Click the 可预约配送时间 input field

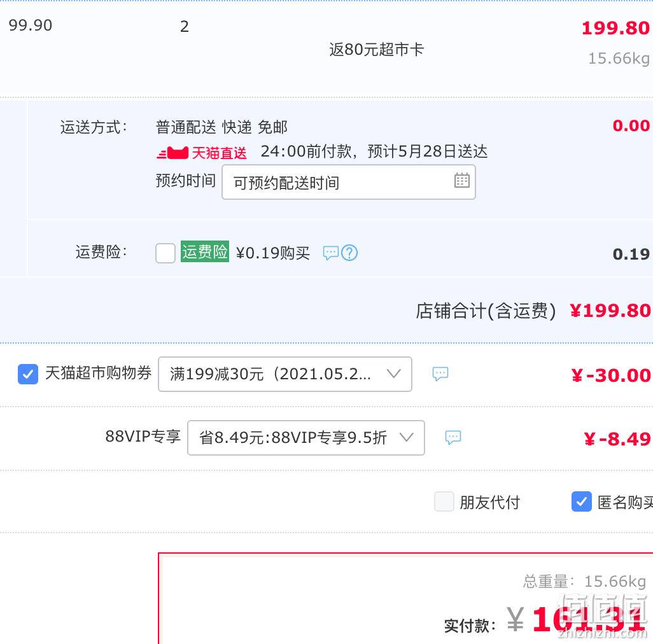point(349,182)
